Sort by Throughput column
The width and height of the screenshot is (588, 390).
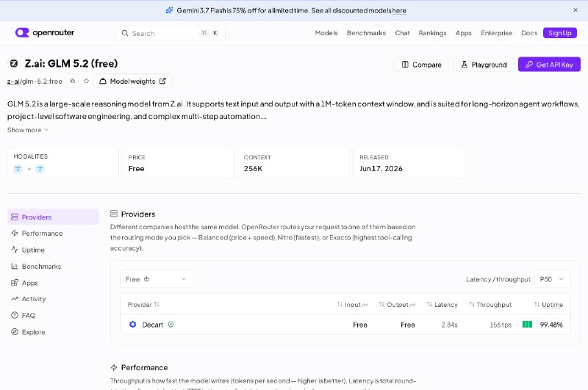[x=490, y=305]
